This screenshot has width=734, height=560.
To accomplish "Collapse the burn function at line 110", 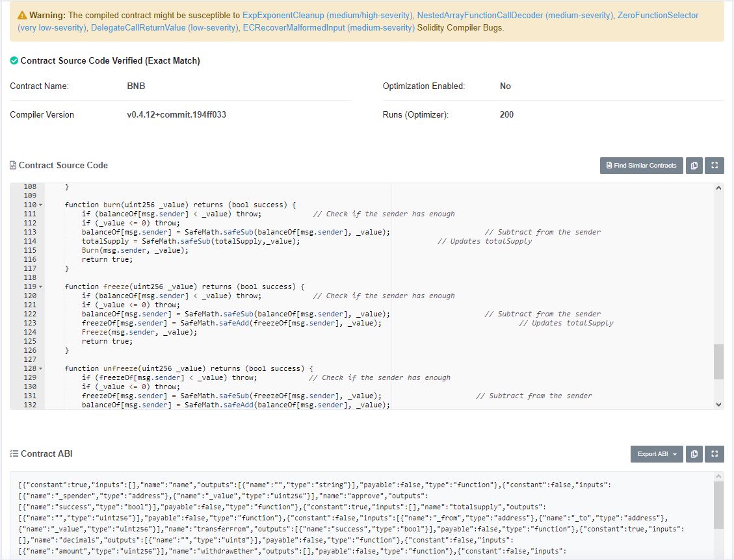I will click(41, 205).
